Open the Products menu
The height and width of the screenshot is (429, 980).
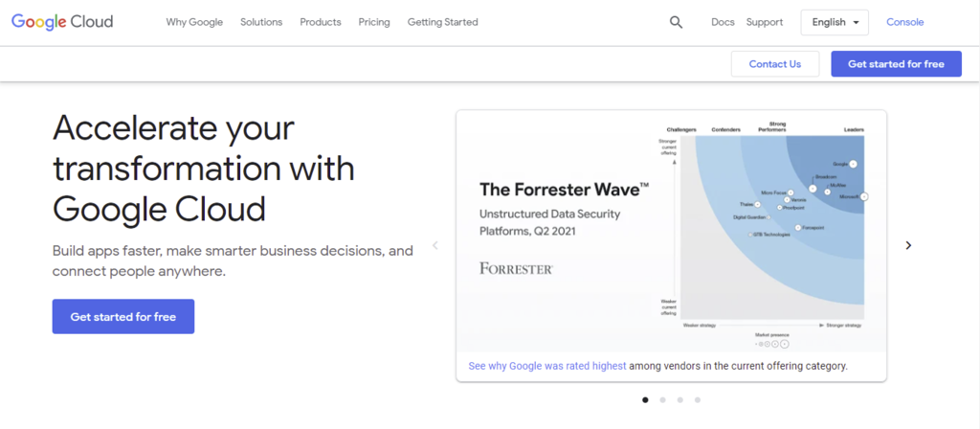(x=321, y=22)
